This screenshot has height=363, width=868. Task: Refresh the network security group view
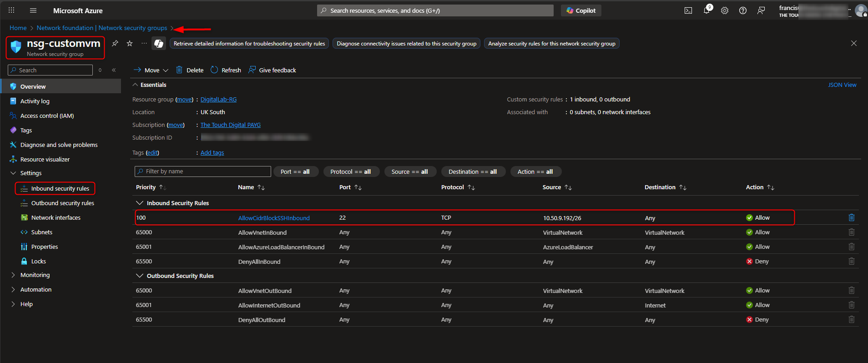(226, 70)
